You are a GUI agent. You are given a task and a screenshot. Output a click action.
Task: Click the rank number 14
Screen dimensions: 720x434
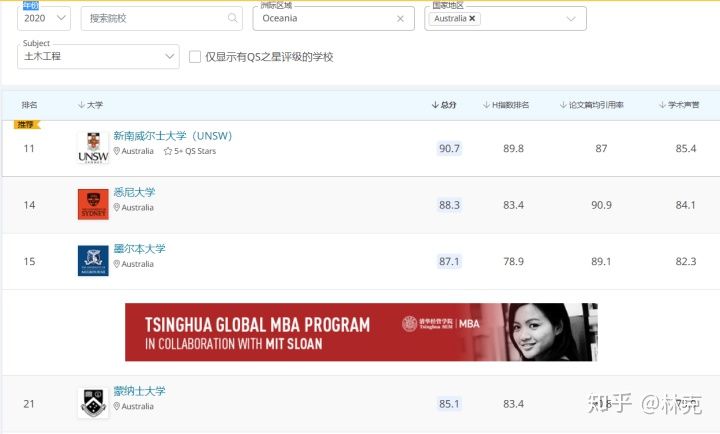point(29,205)
